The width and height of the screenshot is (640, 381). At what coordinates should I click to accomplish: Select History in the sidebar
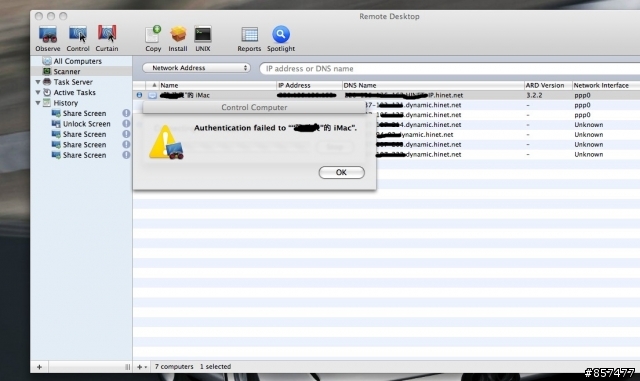click(65, 103)
